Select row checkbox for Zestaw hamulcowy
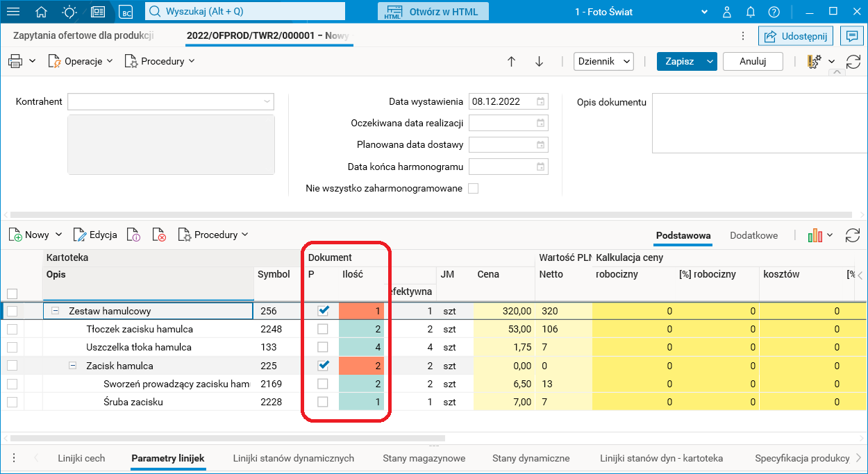868x474 pixels. point(12,311)
